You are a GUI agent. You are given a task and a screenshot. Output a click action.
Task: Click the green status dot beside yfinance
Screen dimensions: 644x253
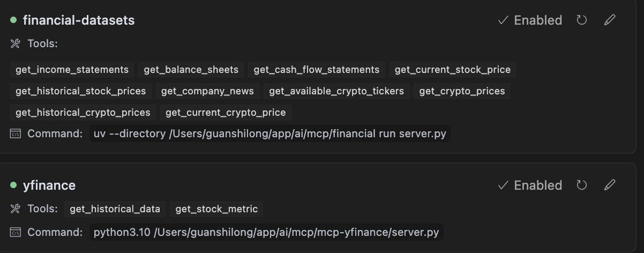click(13, 185)
